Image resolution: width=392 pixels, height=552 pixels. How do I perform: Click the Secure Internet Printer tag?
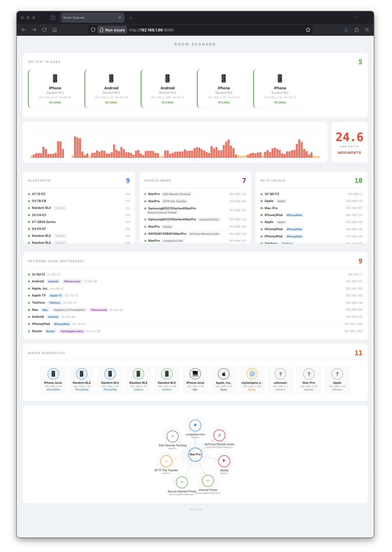(162, 213)
